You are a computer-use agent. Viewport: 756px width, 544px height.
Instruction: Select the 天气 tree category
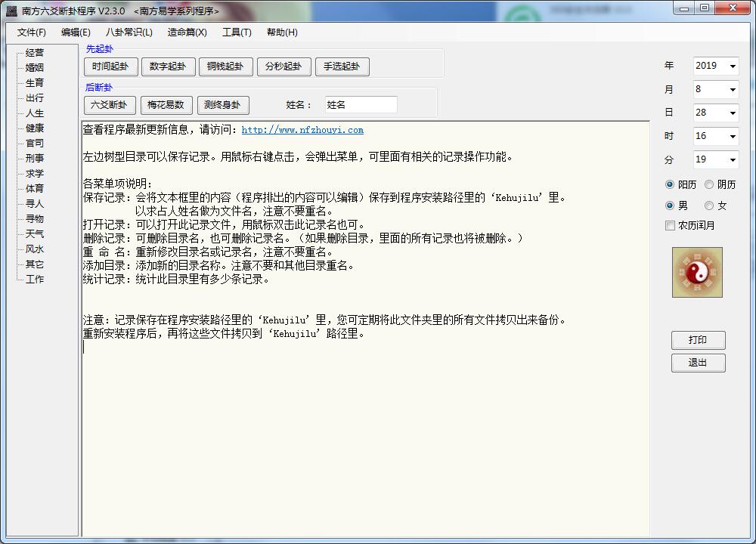point(34,233)
